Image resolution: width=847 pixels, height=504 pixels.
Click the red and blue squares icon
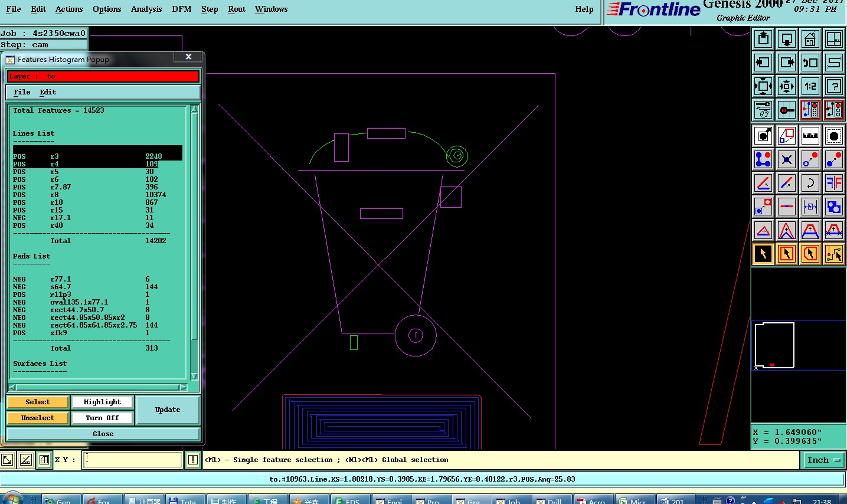coord(787,136)
